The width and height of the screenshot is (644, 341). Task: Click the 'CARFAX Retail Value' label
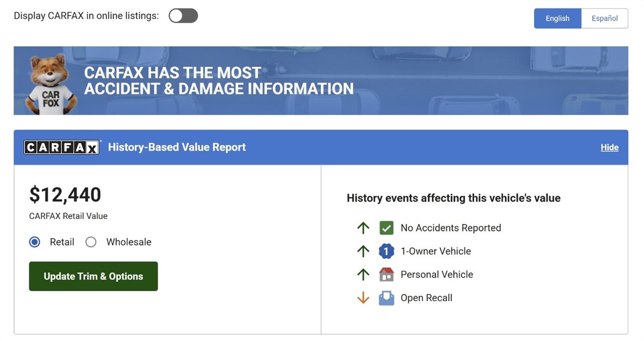point(68,216)
